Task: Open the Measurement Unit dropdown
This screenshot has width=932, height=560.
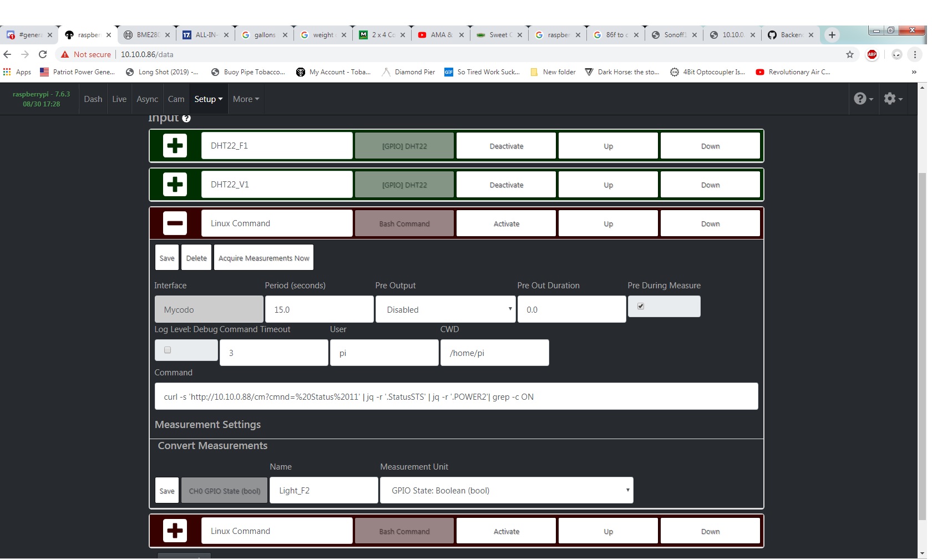Action: [506, 490]
